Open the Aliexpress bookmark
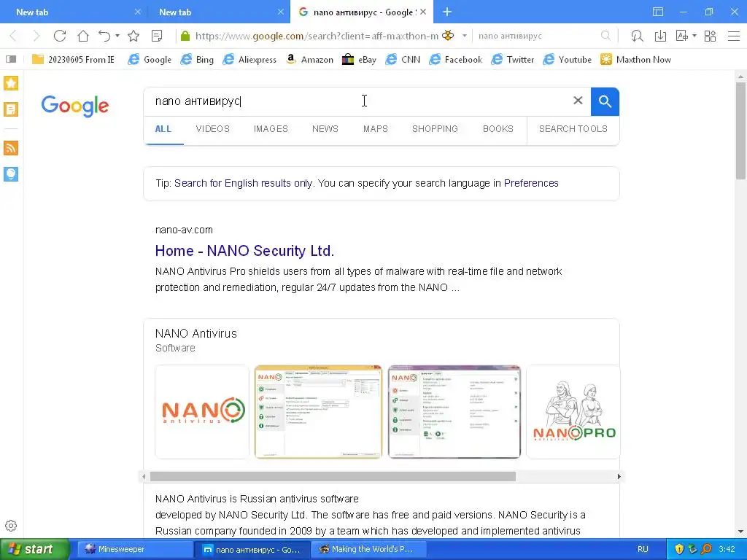 pos(249,60)
